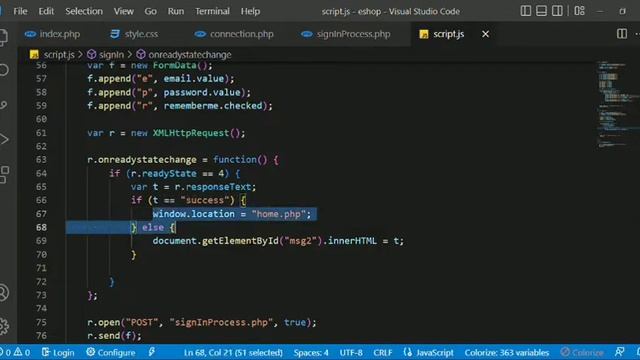Click r.readyState on line 64
Screen dimensions: 640x360
click(164, 173)
